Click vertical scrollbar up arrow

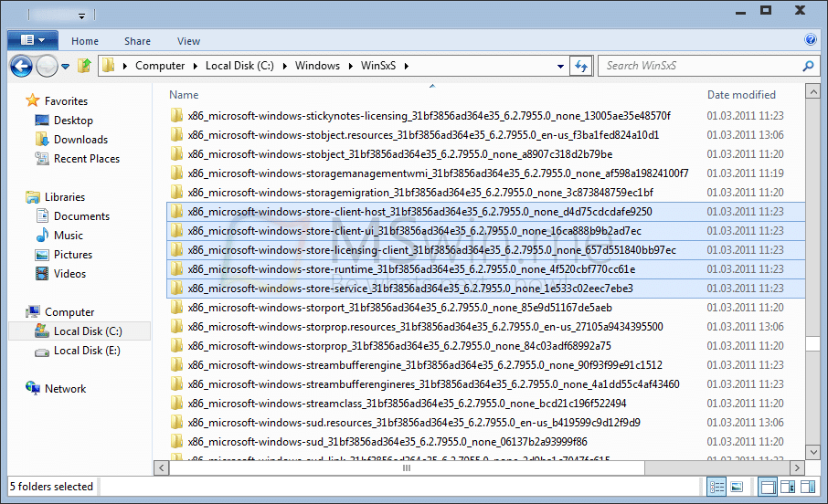(812, 92)
